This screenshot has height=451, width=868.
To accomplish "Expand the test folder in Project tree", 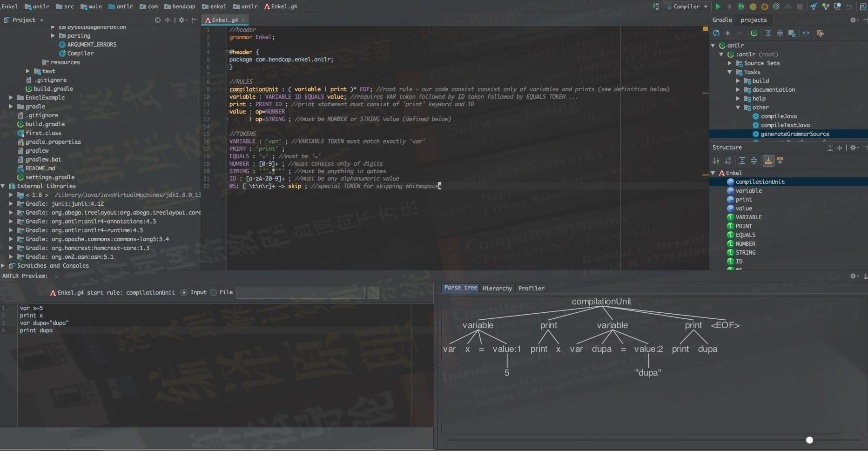I will [x=28, y=71].
